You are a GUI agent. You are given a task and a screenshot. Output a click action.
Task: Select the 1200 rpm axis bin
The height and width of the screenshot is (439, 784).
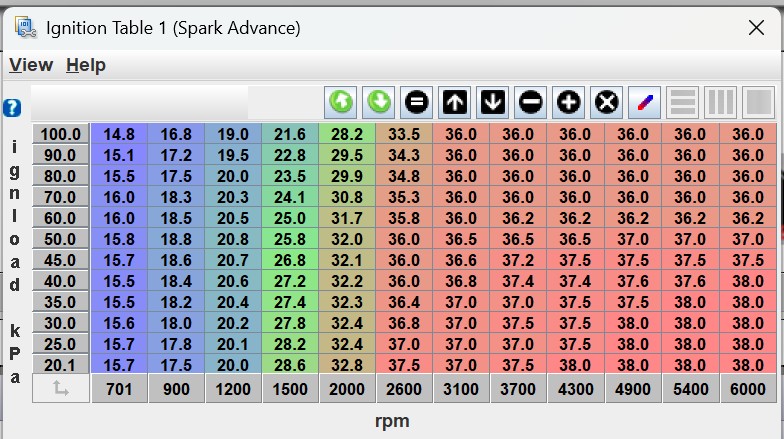point(233,388)
